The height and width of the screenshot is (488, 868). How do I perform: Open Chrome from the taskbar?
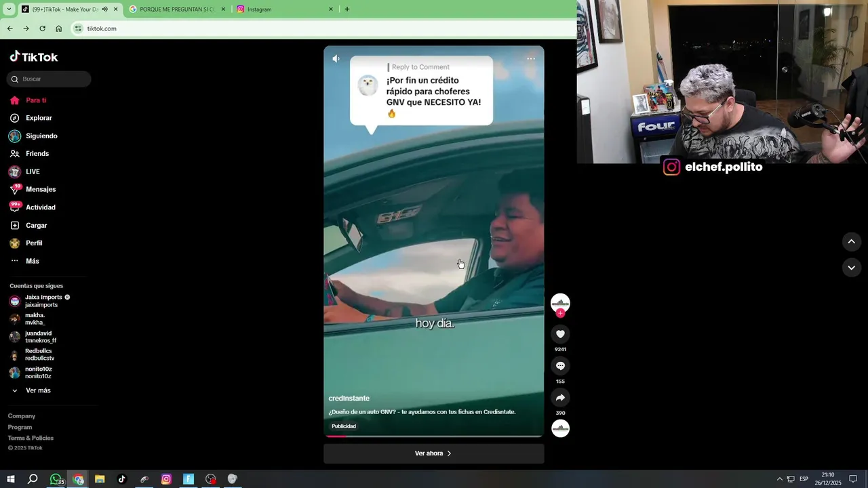point(78,479)
